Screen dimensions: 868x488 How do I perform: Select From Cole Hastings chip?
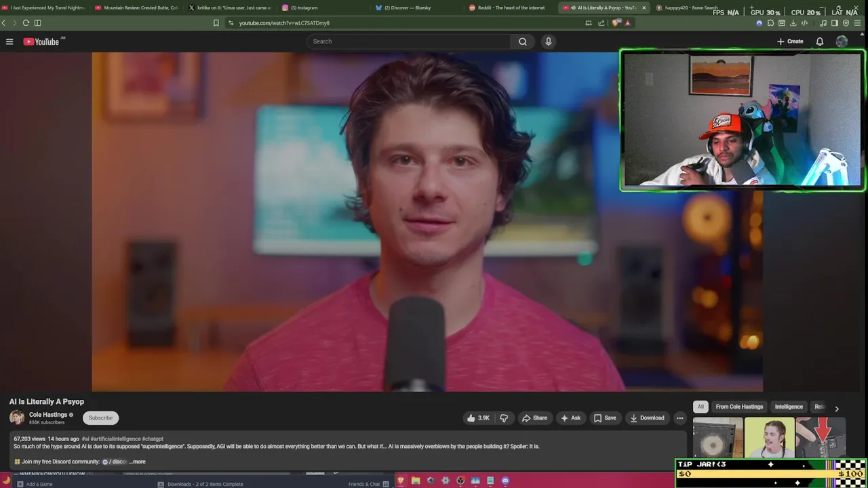pos(739,407)
